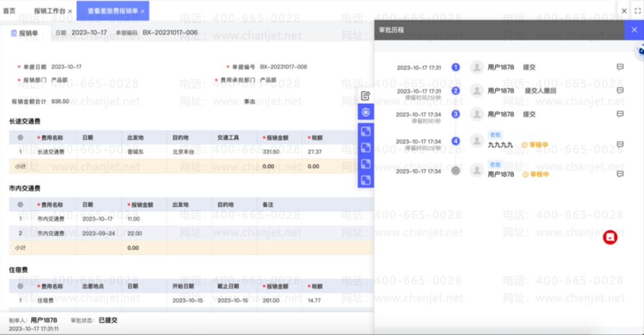Click the red circular floating button
Viewport: 644px width, 335px height.
[610, 237]
